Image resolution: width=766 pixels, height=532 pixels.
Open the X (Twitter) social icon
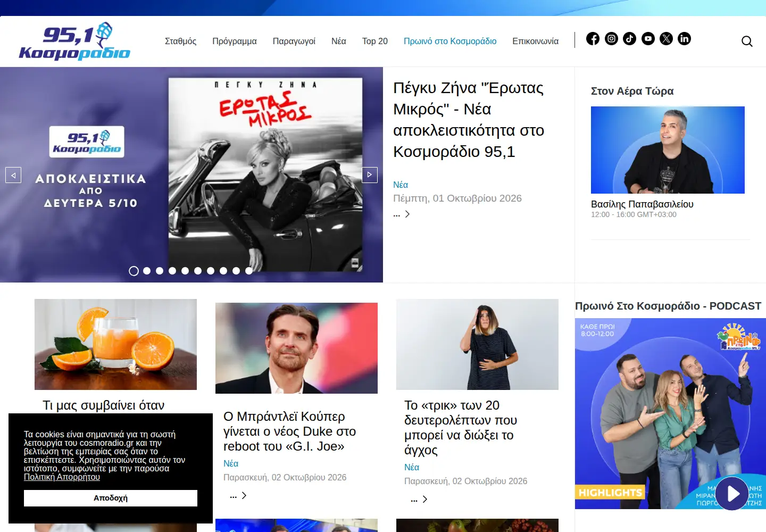click(666, 38)
